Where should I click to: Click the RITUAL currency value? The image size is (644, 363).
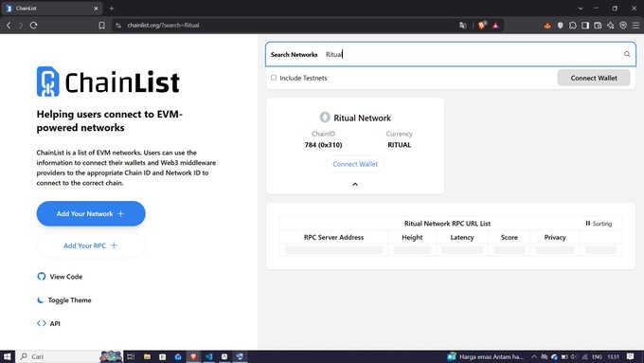pos(400,145)
